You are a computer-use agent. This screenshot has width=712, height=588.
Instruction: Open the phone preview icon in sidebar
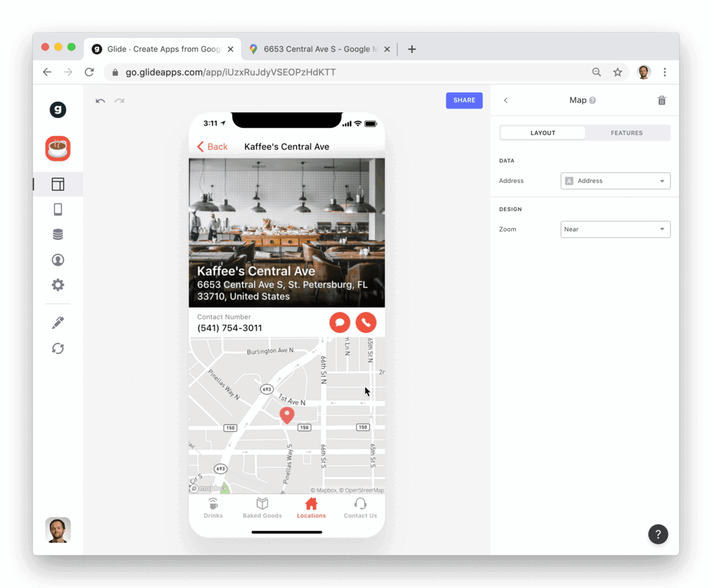pyautogui.click(x=58, y=209)
